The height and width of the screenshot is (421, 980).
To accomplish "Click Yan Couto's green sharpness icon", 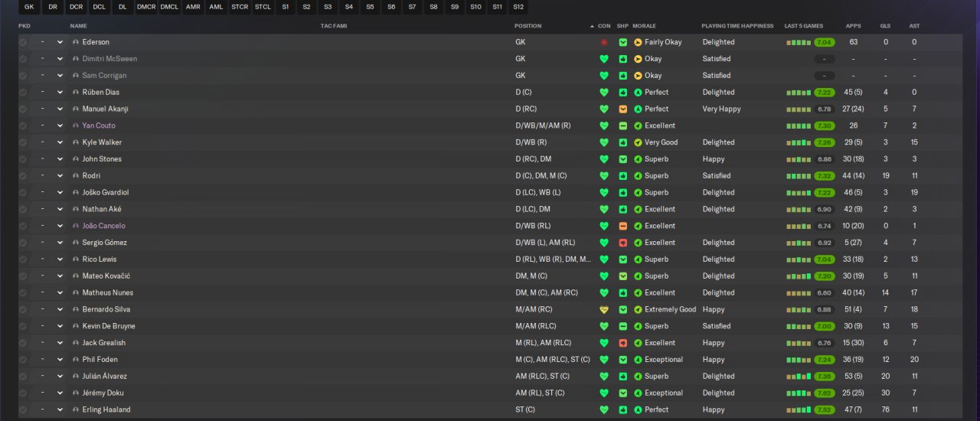I will click(x=623, y=126).
